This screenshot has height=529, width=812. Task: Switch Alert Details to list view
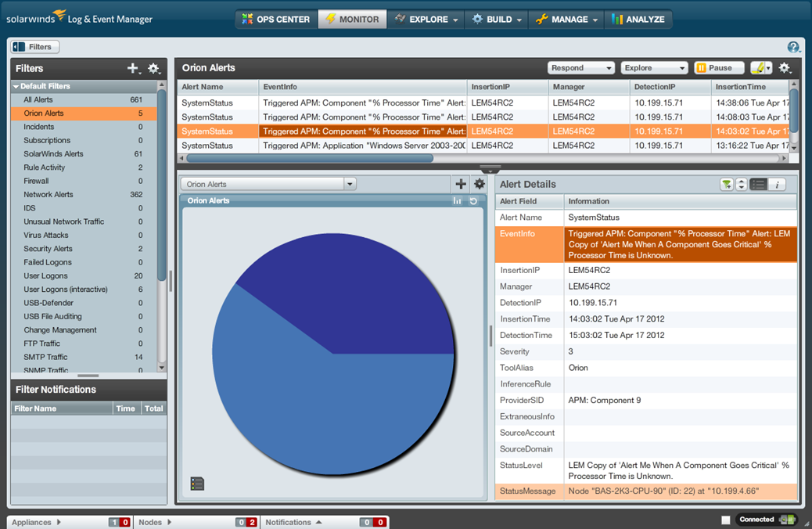tap(759, 184)
